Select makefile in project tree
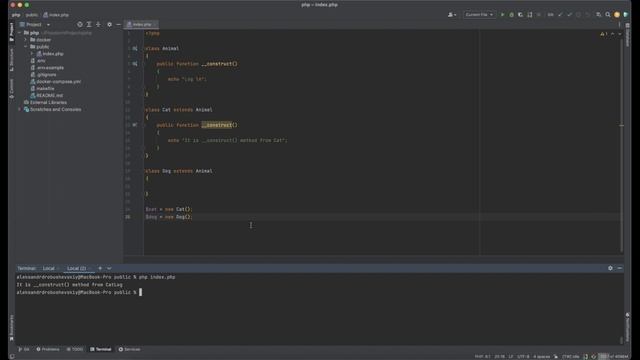The height and width of the screenshot is (360, 640). click(x=42, y=89)
